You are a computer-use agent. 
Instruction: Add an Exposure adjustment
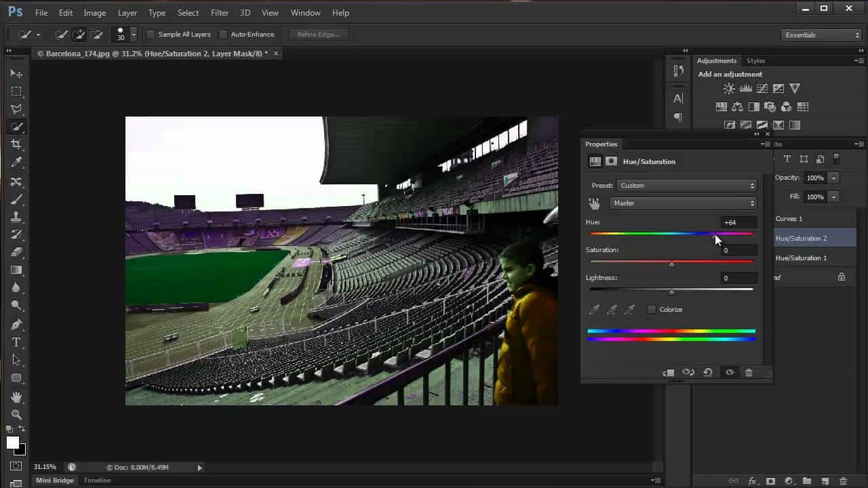[778, 88]
